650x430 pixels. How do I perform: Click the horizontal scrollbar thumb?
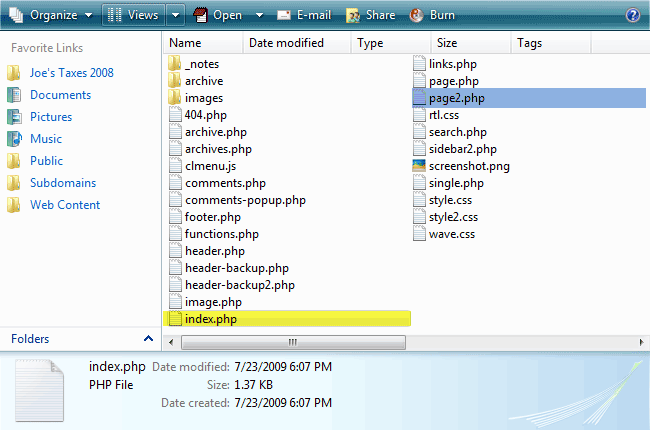[293, 342]
